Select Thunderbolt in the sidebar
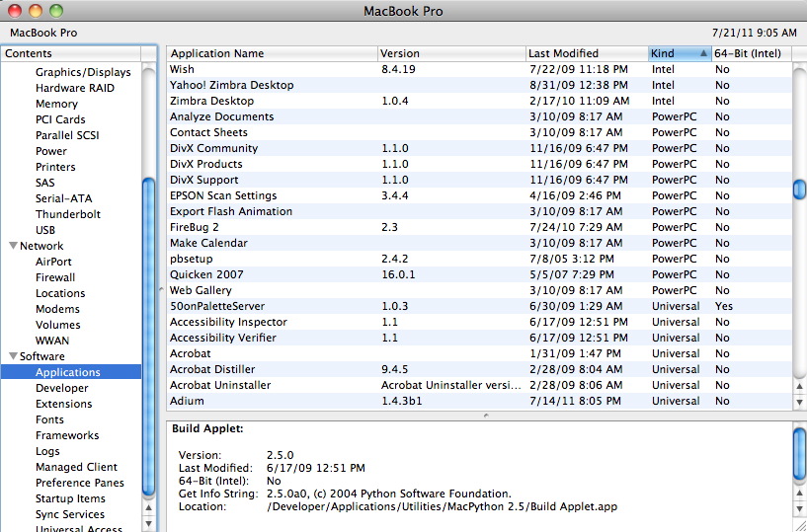 (x=68, y=214)
